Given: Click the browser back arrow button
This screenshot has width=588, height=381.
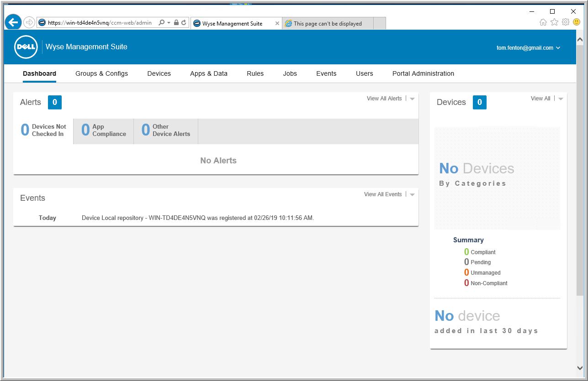Looking at the screenshot, I should point(13,22).
